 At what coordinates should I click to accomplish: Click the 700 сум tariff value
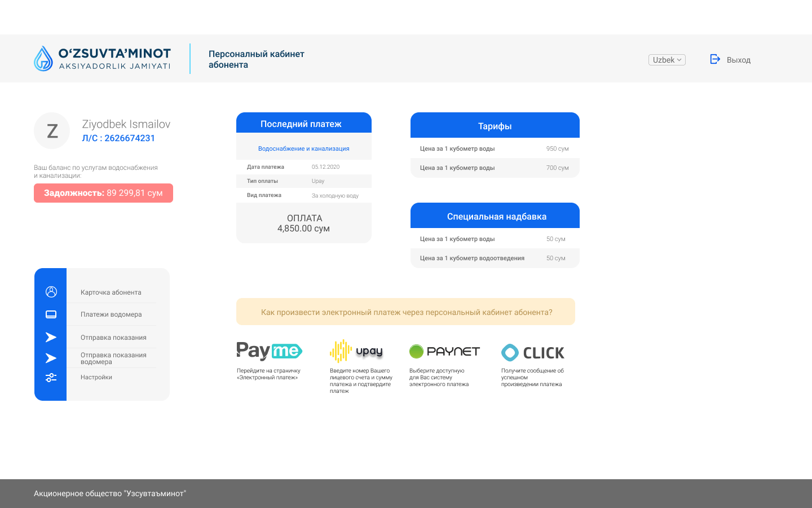coord(558,168)
